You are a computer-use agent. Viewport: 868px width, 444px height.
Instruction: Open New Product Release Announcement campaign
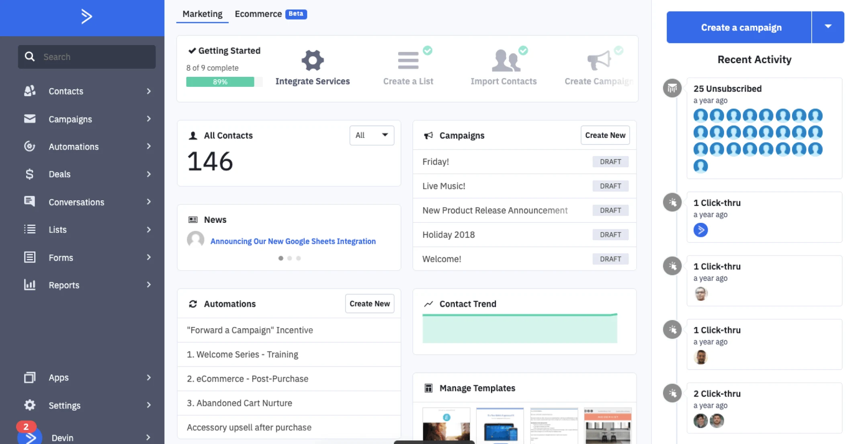coord(524,210)
